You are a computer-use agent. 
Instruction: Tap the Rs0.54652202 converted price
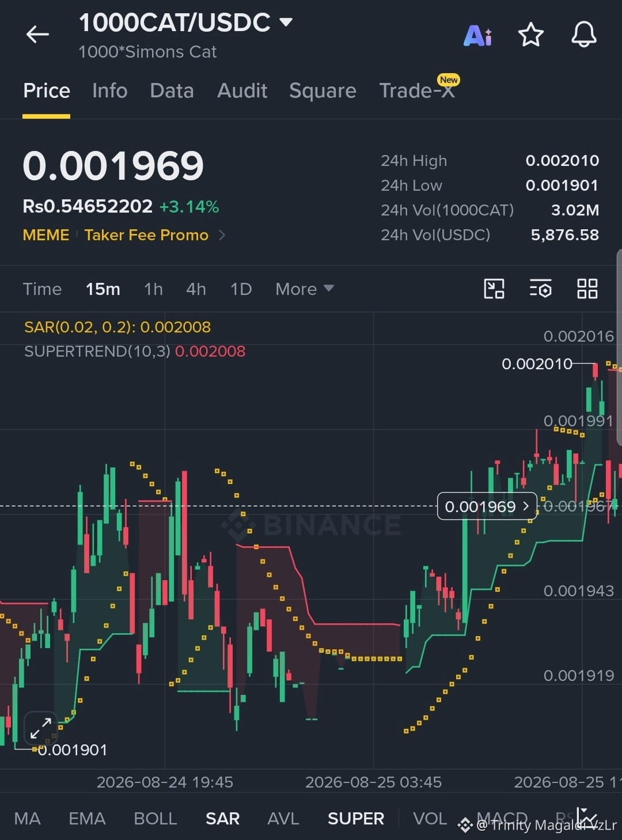(88, 206)
